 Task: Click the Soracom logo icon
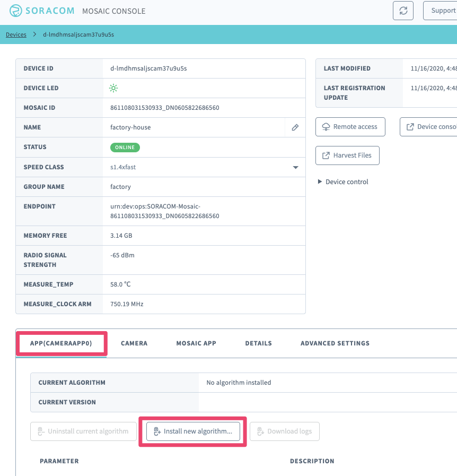15,11
